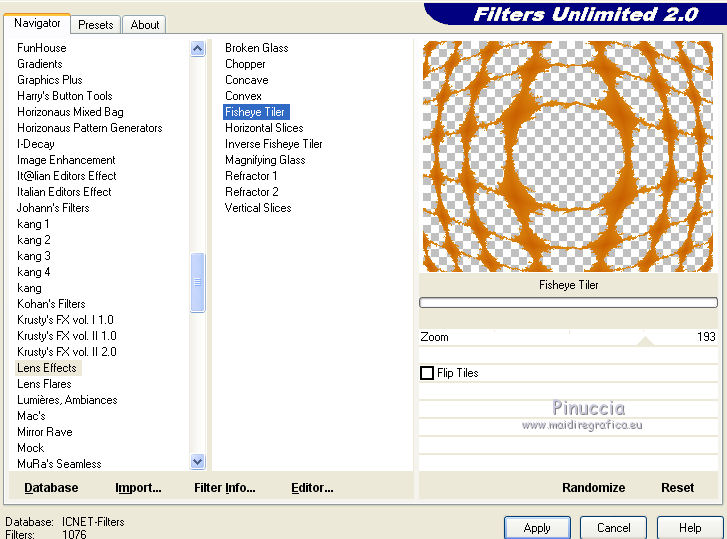The height and width of the screenshot is (539, 727).
Task: Open the filter Editor...
Action: coord(312,488)
